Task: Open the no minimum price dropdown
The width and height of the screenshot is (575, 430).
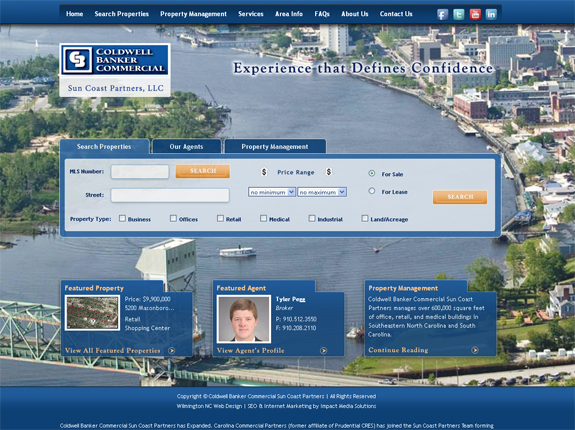Action: pos(272,192)
